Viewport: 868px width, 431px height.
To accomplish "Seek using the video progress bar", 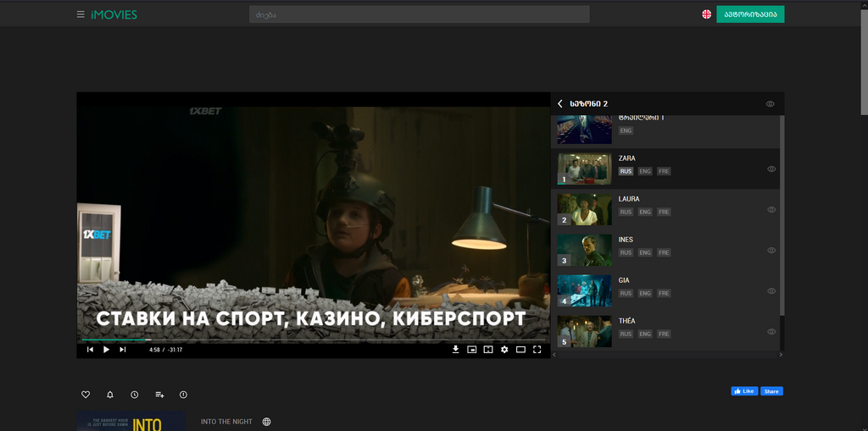I will [x=314, y=340].
